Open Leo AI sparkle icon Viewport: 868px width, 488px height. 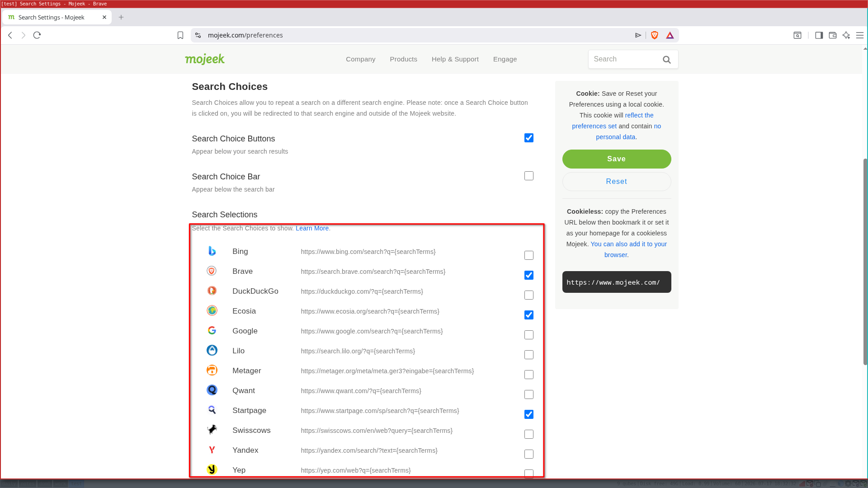tap(846, 35)
